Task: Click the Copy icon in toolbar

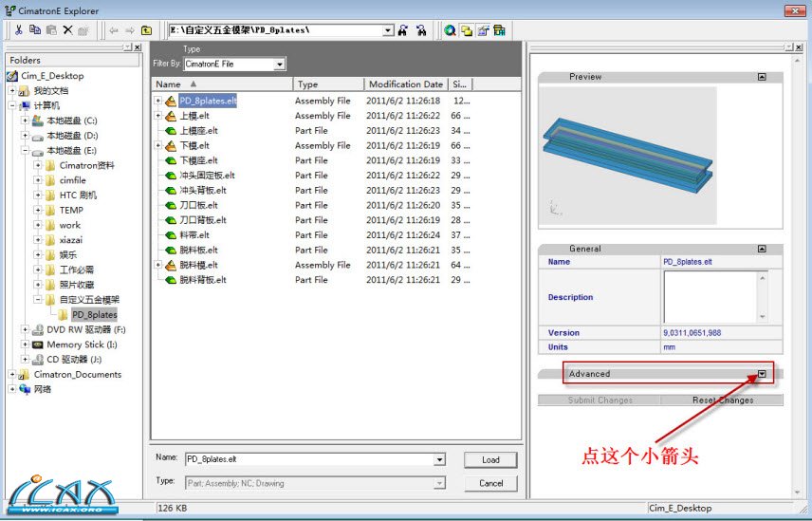Action: coord(35,30)
